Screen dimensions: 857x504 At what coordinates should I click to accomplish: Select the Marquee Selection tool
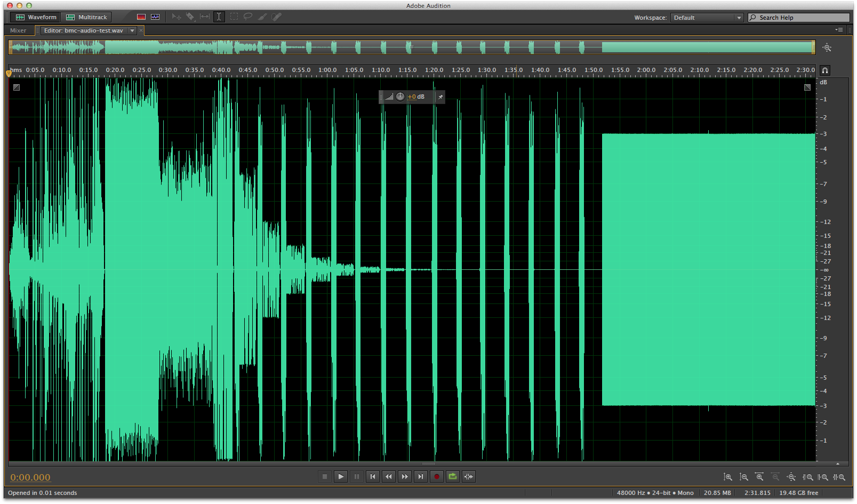point(234,17)
